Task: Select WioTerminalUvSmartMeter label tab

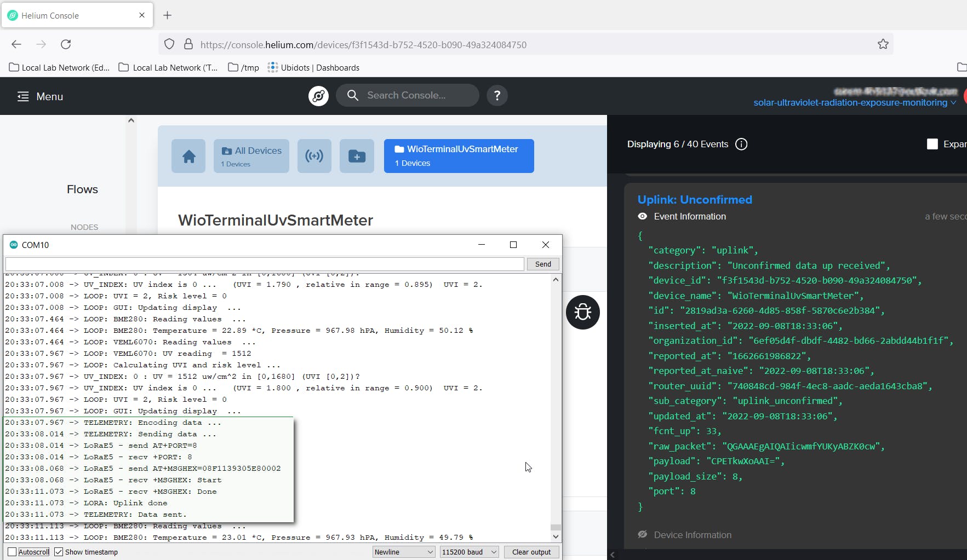Action: click(459, 156)
